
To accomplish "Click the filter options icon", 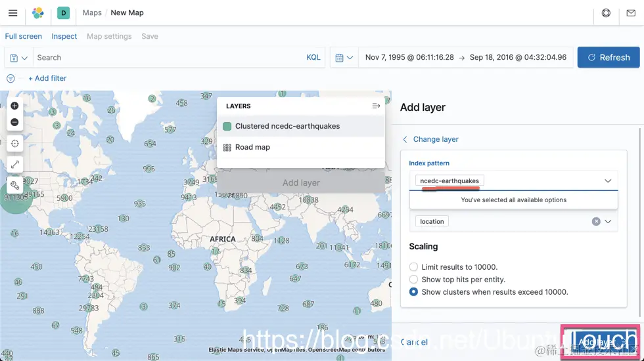I will pyautogui.click(x=11, y=78).
